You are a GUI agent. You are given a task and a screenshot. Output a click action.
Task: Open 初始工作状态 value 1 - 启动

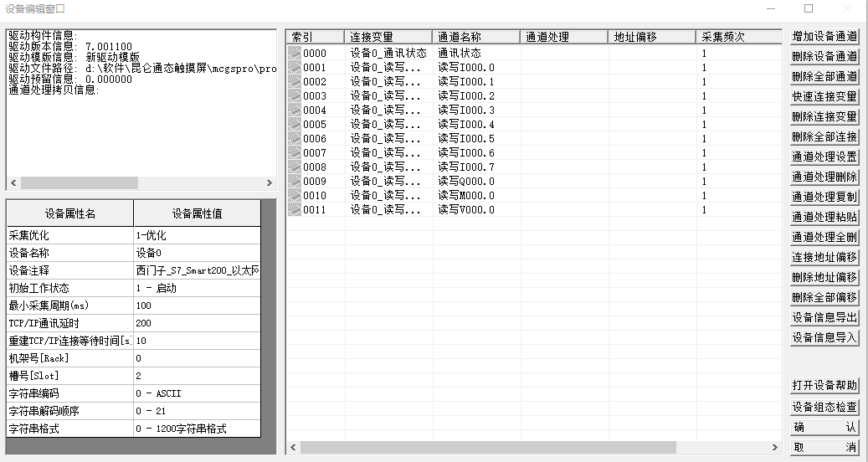tap(197, 288)
